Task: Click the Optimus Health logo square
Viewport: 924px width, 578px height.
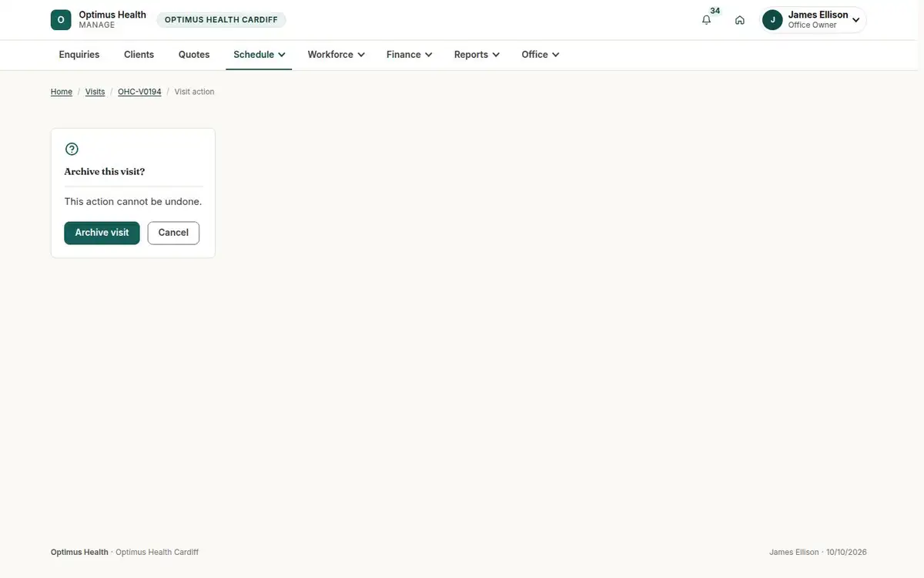Action: pos(61,20)
